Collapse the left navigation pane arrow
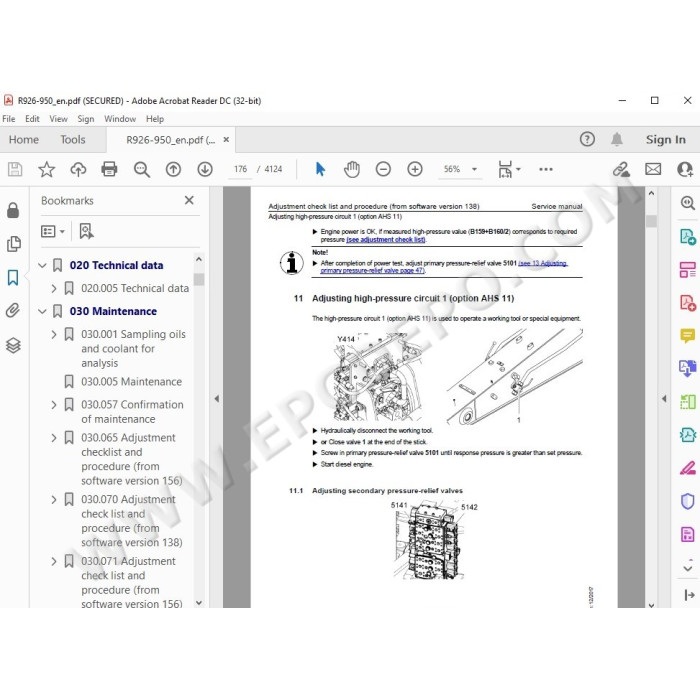This screenshot has height=700, width=700. pyautogui.click(x=217, y=398)
